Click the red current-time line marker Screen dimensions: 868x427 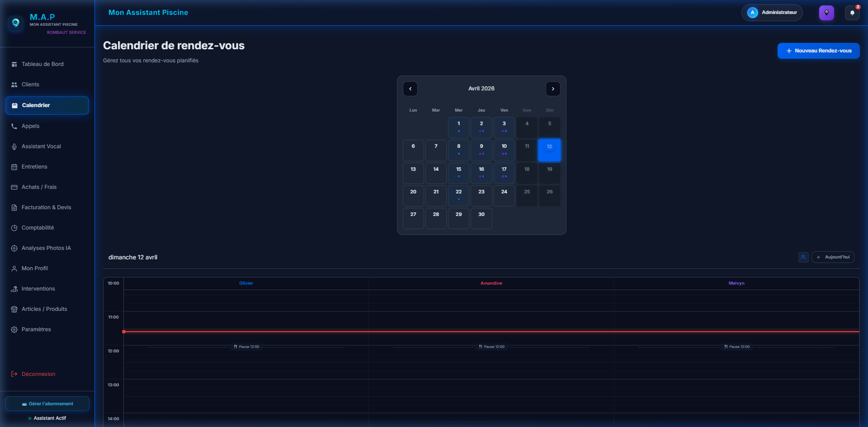pos(124,332)
